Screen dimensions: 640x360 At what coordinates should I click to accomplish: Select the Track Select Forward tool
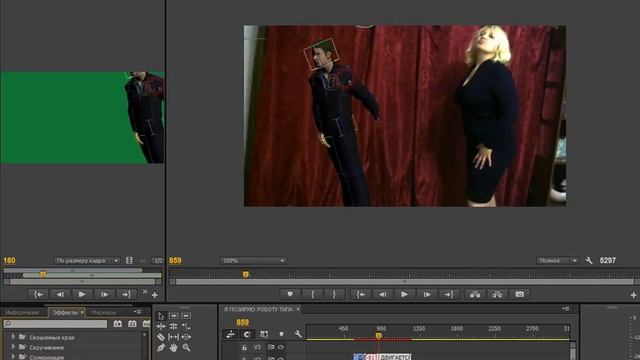[x=173, y=316]
